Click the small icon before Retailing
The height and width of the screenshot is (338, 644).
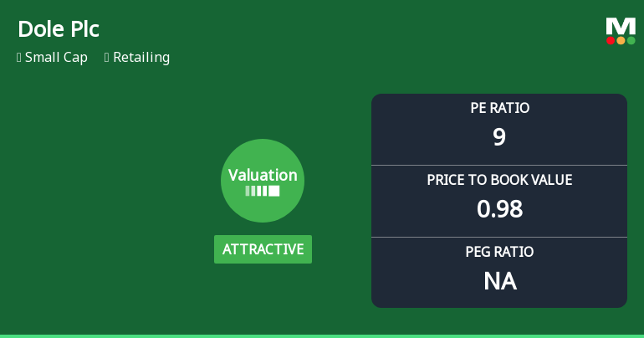pos(107,58)
